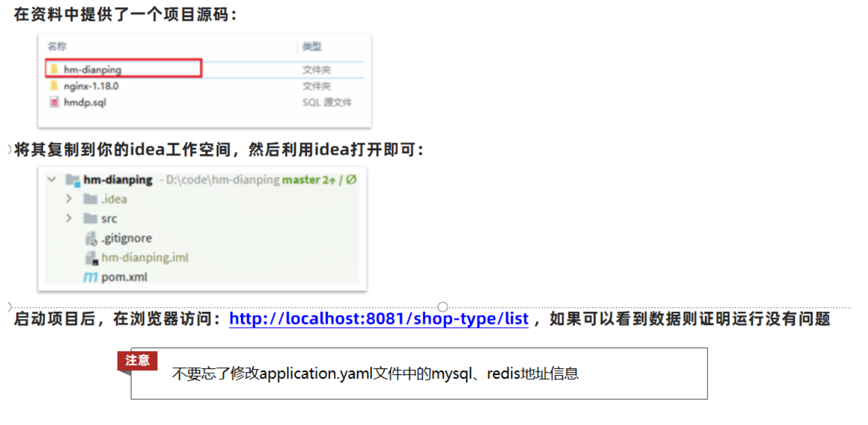Click the .idea folder icon
The image size is (868, 425).
click(x=90, y=199)
